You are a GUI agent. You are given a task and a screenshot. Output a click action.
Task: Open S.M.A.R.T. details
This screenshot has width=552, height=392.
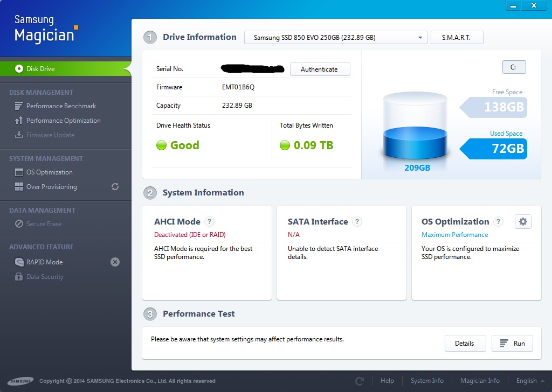pyautogui.click(x=457, y=38)
